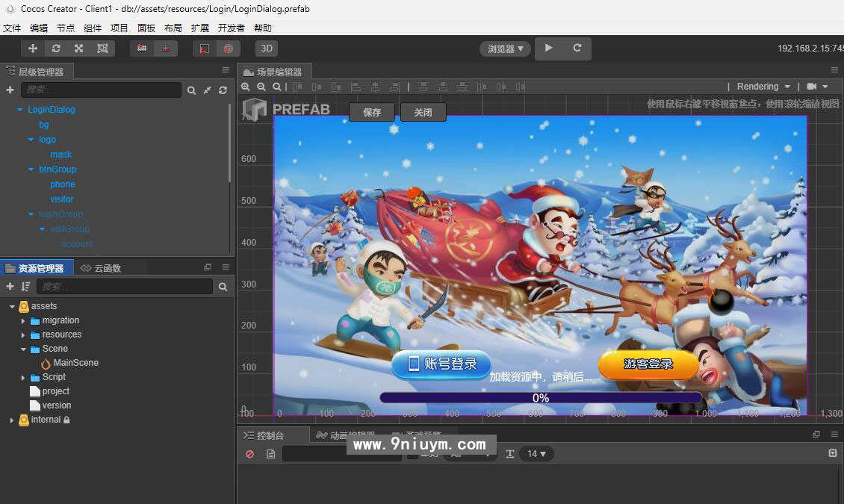The width and height of the screenshot is (844, 504).
Task: Click the sort assets icon
Action: pos(26,287)
